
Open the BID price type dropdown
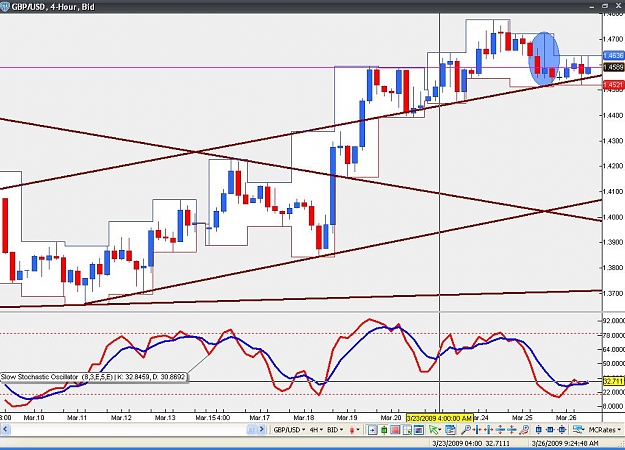click(335, 430)
